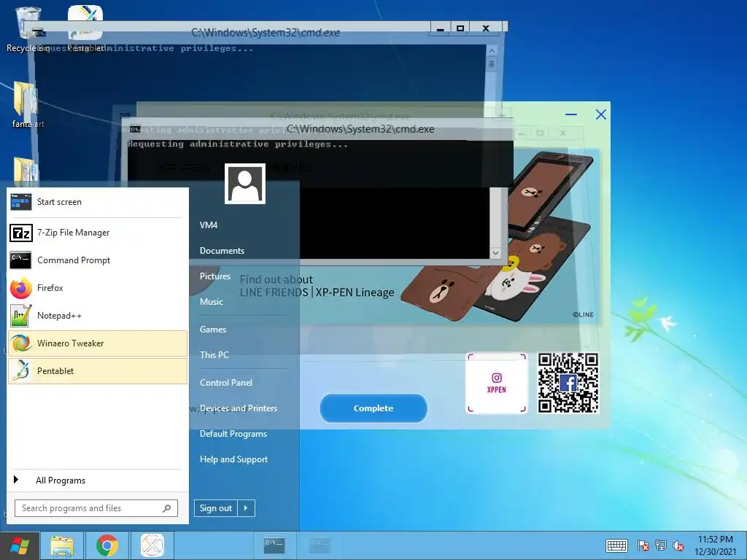Open the arrow menu beside Sign out
This screenshot has width=747, height=560.
click(247, 508)
